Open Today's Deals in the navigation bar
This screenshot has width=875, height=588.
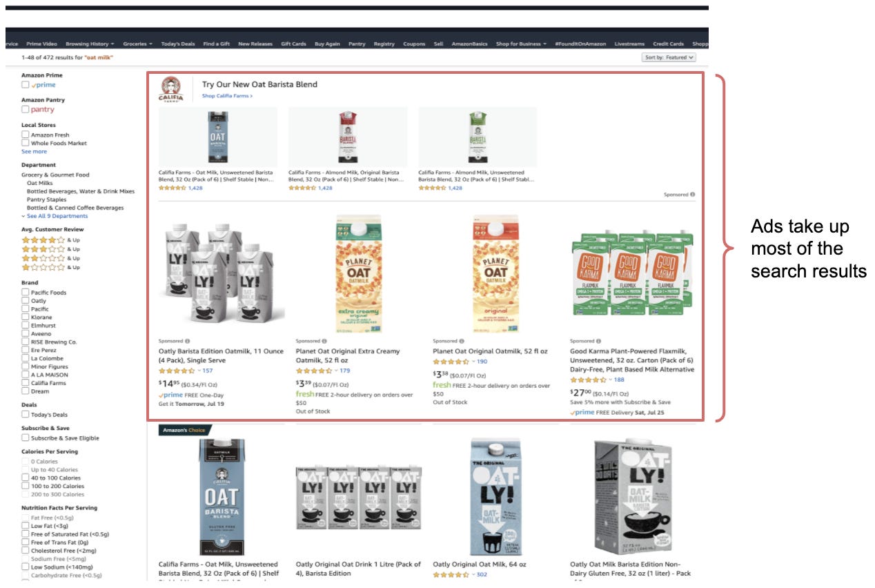click(x=178, y=43)
